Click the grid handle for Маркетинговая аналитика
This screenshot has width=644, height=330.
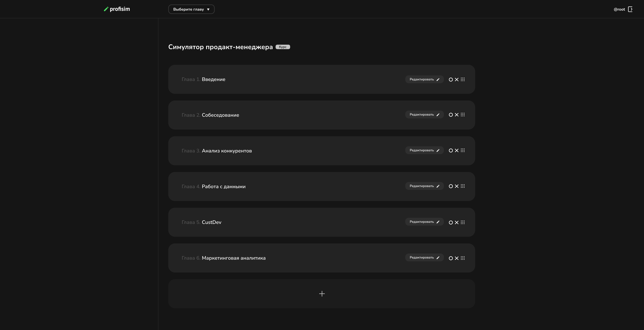point(463,258)
